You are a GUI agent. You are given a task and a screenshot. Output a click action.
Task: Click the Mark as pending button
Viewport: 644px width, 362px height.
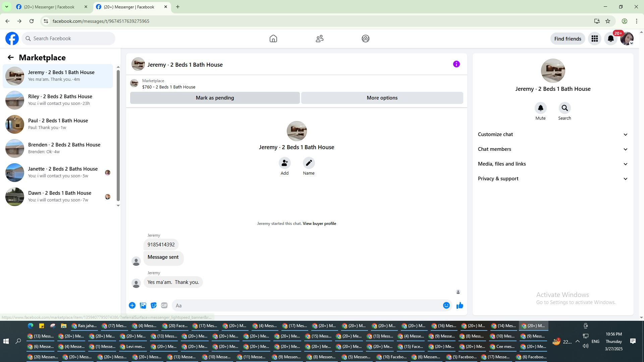coord(215,98)
